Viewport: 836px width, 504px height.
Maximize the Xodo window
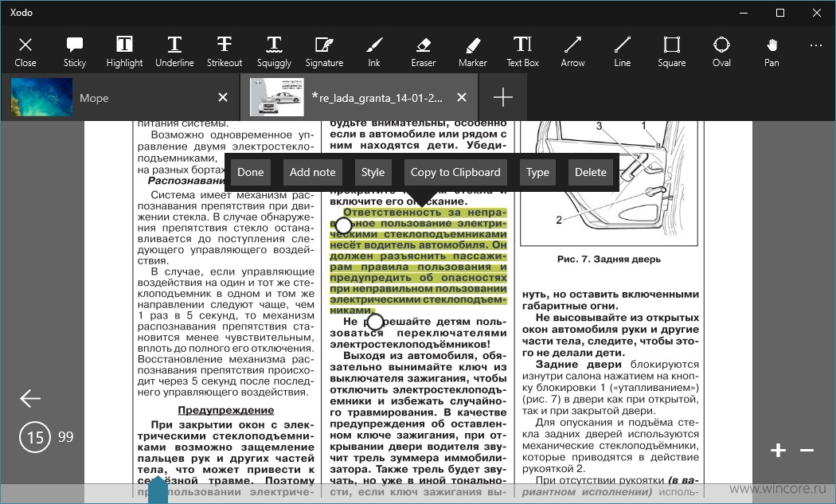(x=780, y=13)
